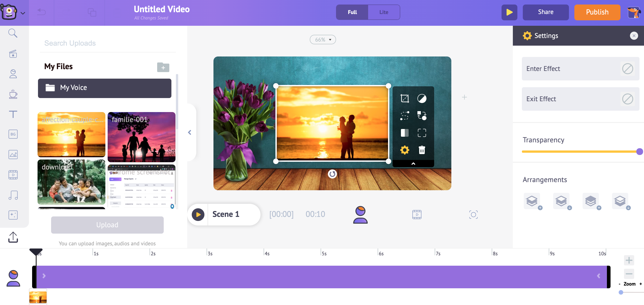
Task: Open the BG backgrounds sidebar icon
Action: pyautogui.click(x=13, y=134)
